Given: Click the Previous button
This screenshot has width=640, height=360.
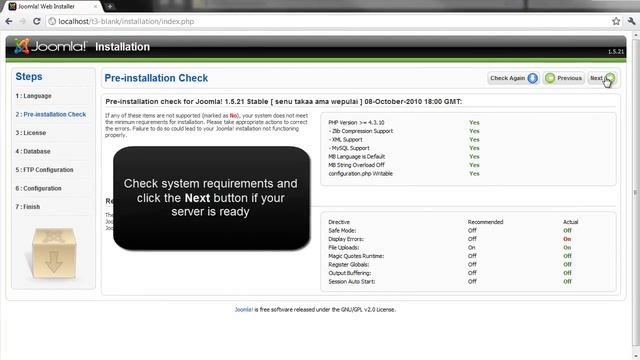Looking at the screenshot, I should (x=564, y=78).
